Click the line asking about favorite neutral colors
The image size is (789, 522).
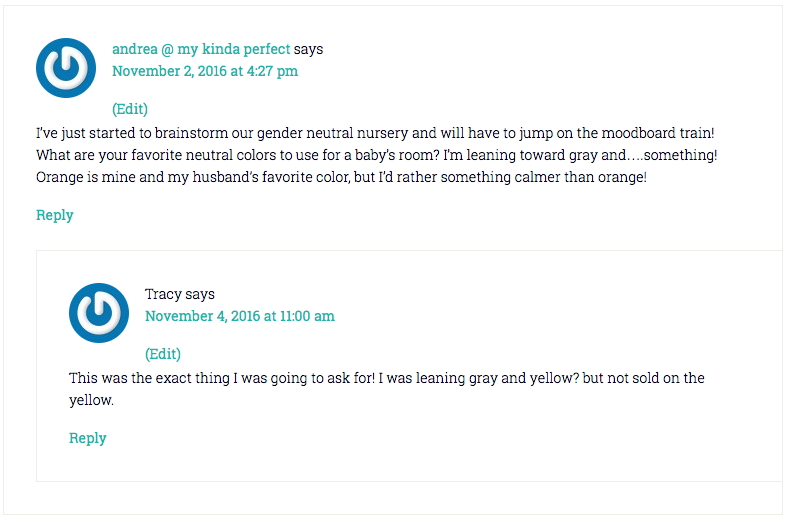click(x=376, y=155)
